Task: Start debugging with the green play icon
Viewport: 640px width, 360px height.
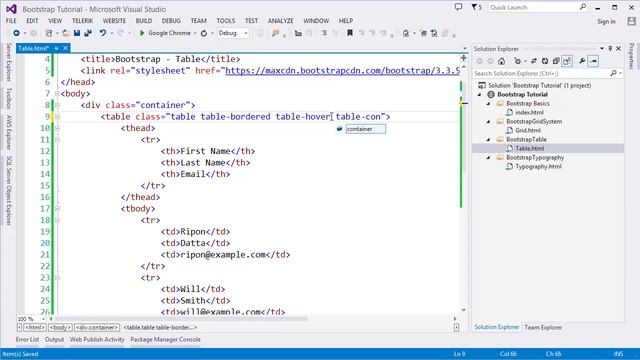Action: [x=142, y=33]
